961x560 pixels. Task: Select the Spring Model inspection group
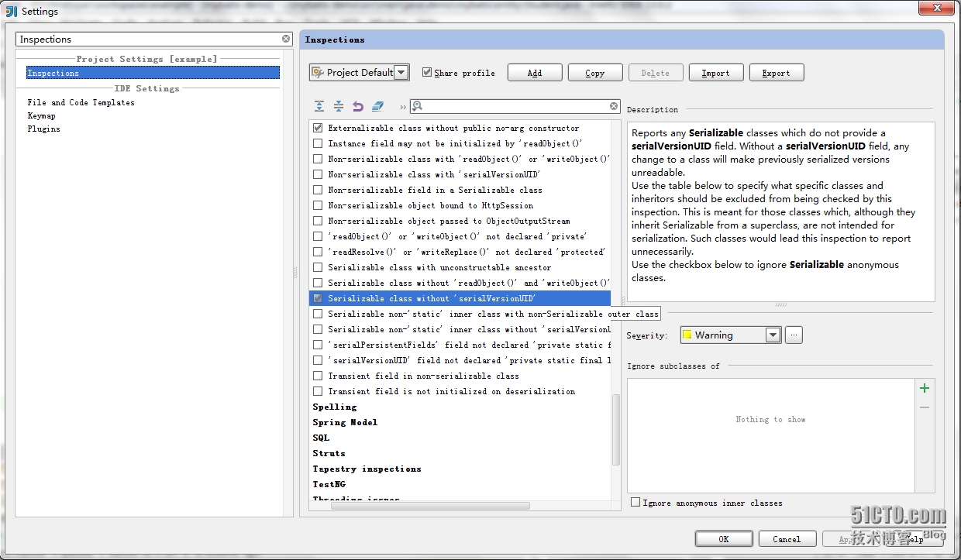(345, 422)
